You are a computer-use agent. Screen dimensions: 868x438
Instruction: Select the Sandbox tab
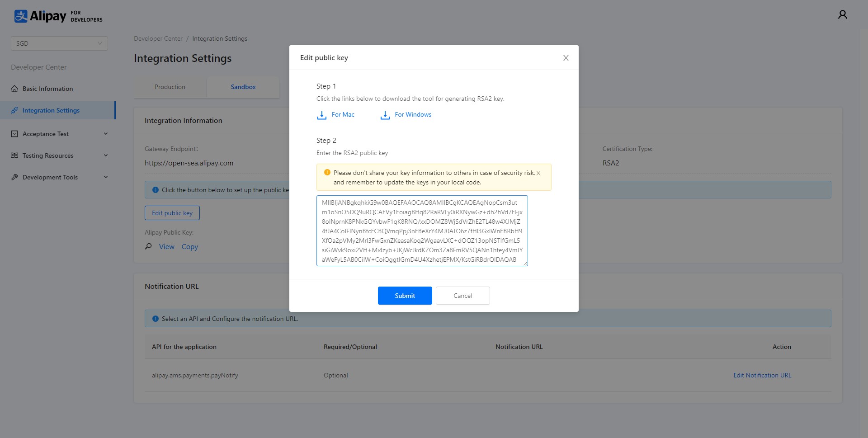(243, 87)
